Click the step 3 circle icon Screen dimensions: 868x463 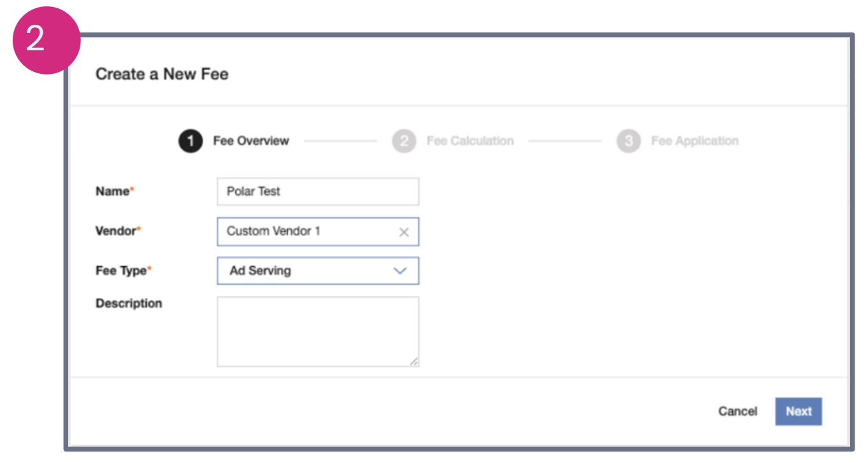pyautogui.click(x=628, y=141)
